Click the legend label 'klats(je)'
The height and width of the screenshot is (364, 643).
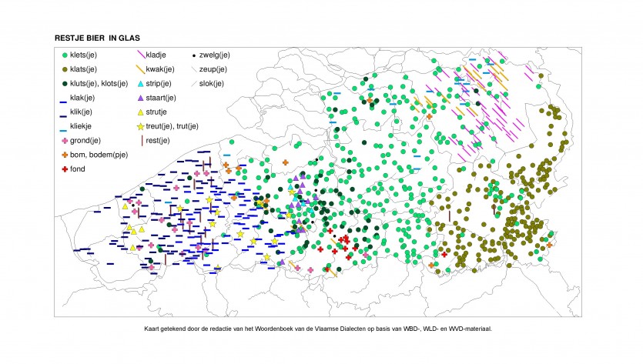pyautogui.click(x=83, y=69)
